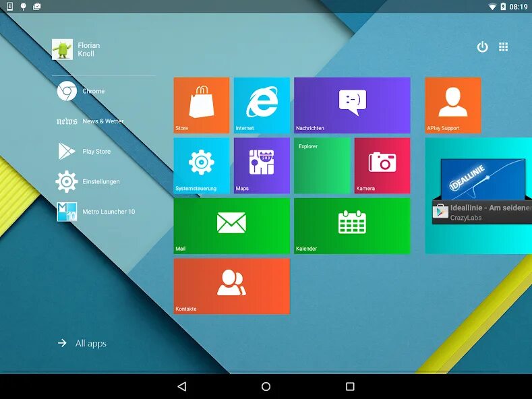This screenshot has width=532, height=399.
Task: Click the Ideallinie Play Store bag icon
Action: [441, 211]
